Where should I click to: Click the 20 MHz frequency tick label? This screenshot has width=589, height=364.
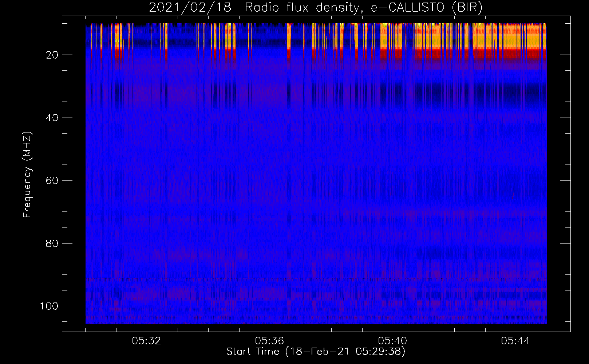[x=52, y=55]
